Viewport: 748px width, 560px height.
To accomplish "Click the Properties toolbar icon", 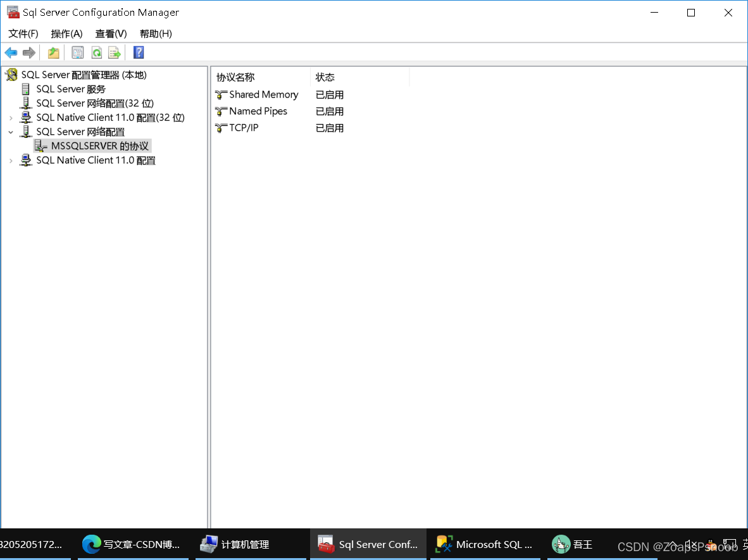I will pyautogui.click(x=77, y=53).
